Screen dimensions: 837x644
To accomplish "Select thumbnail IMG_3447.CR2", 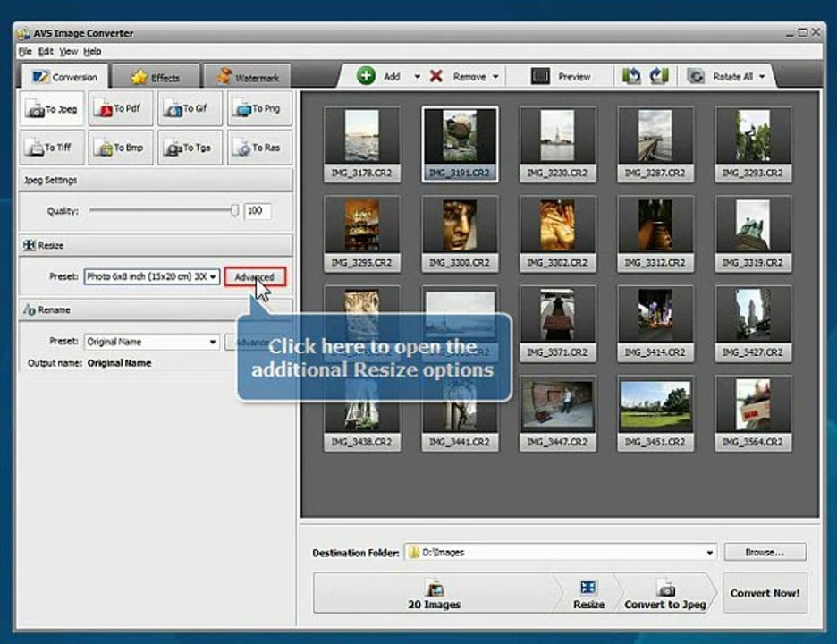I will 557,413.
